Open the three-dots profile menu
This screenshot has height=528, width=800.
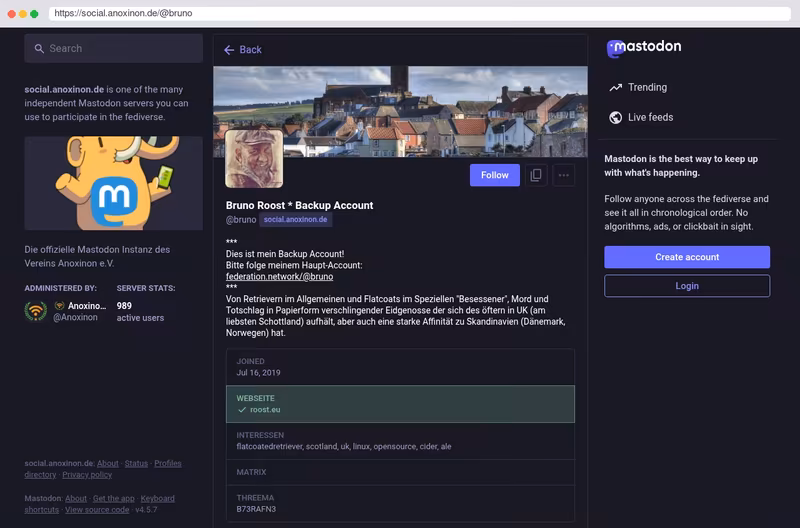point(564,175)
